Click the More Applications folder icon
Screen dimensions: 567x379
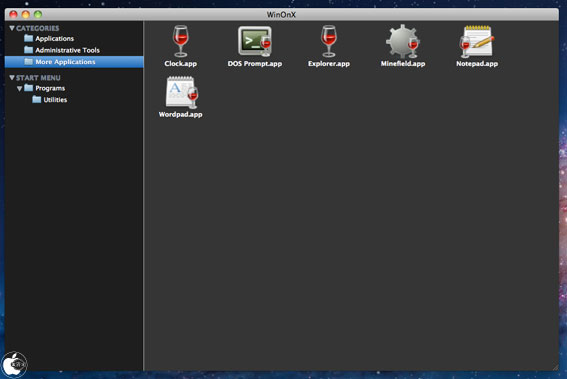tap(29, 61)
